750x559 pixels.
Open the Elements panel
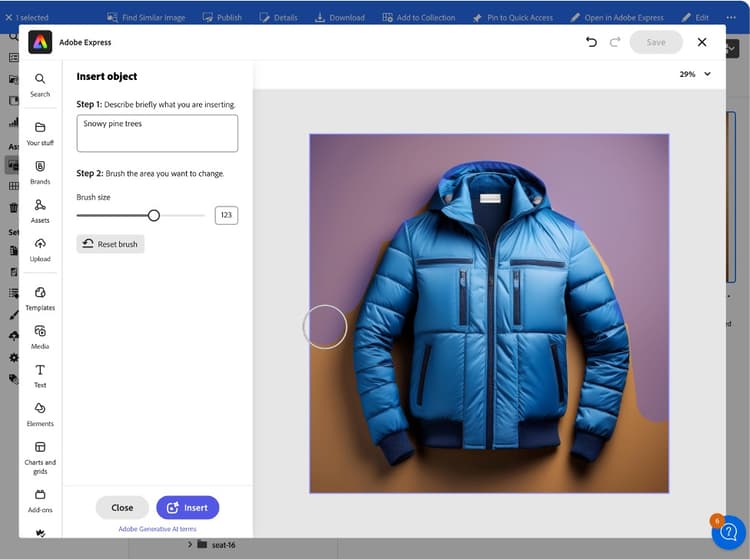point(40,415)
